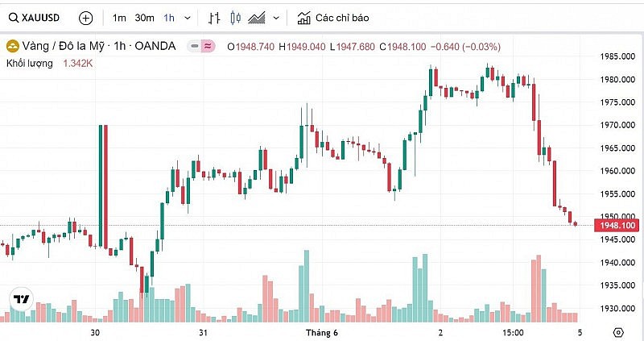Select the 1h timeframe
The image size is (644, 341).
[x=169, y=18]
